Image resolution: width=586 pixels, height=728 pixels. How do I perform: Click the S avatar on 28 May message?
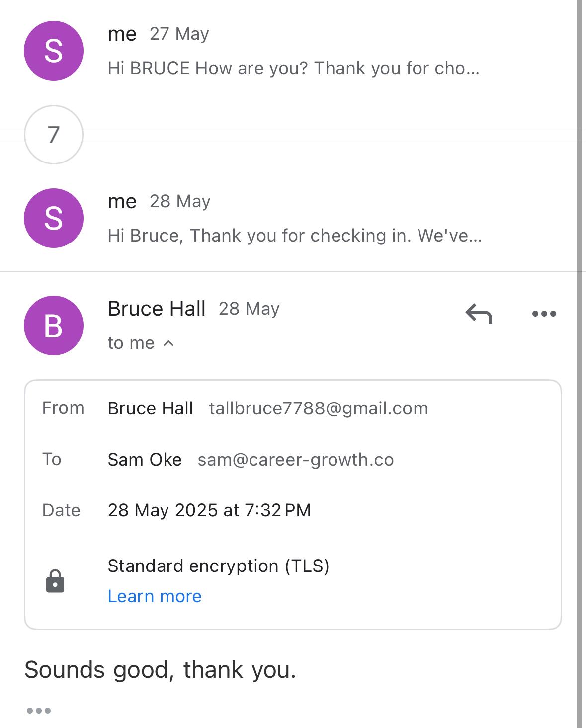[x=54, y=218]
